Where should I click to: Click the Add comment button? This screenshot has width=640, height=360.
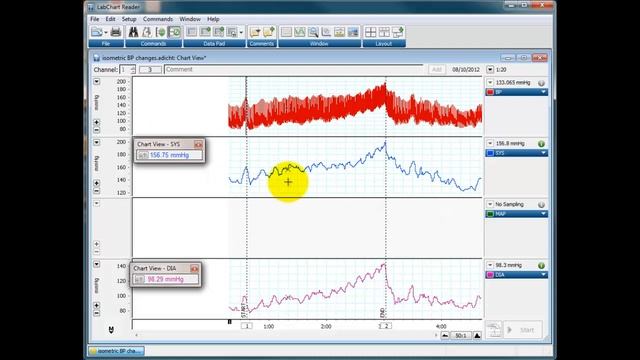coord(436,70)
